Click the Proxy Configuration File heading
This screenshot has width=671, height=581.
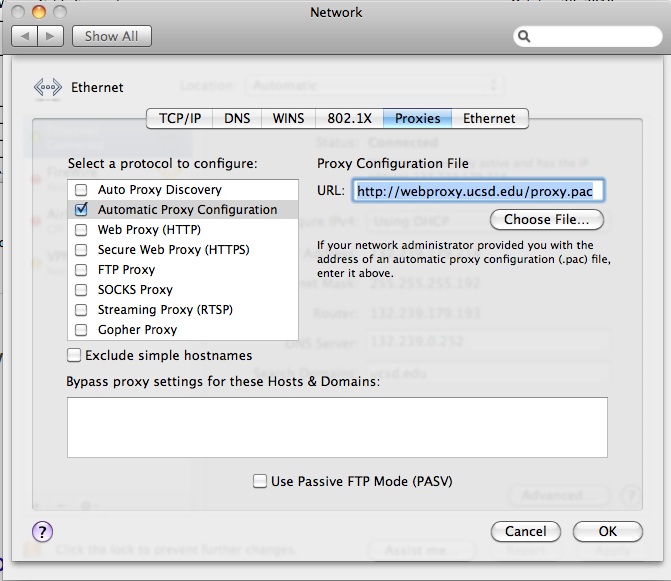(392, 163)
